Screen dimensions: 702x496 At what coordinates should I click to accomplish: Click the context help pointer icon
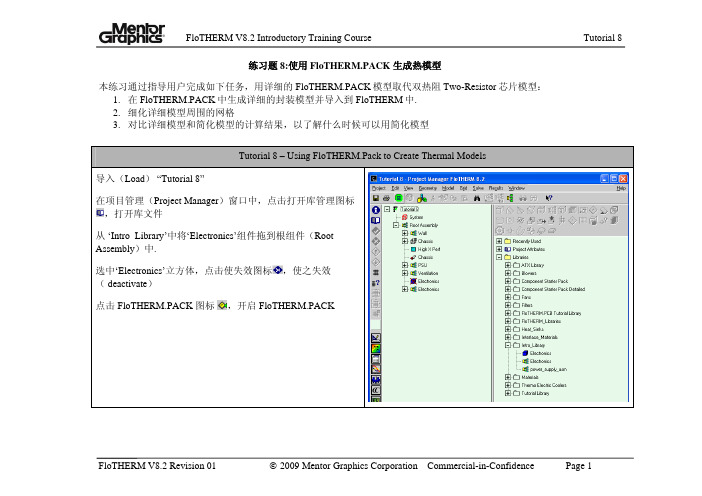pos(549,198)
